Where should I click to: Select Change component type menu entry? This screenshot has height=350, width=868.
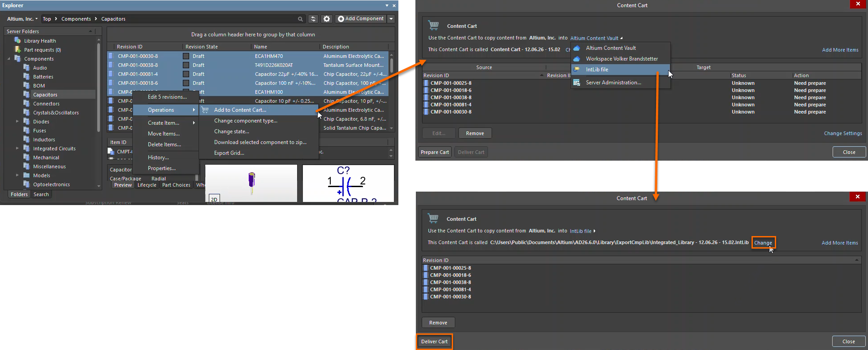259,121
